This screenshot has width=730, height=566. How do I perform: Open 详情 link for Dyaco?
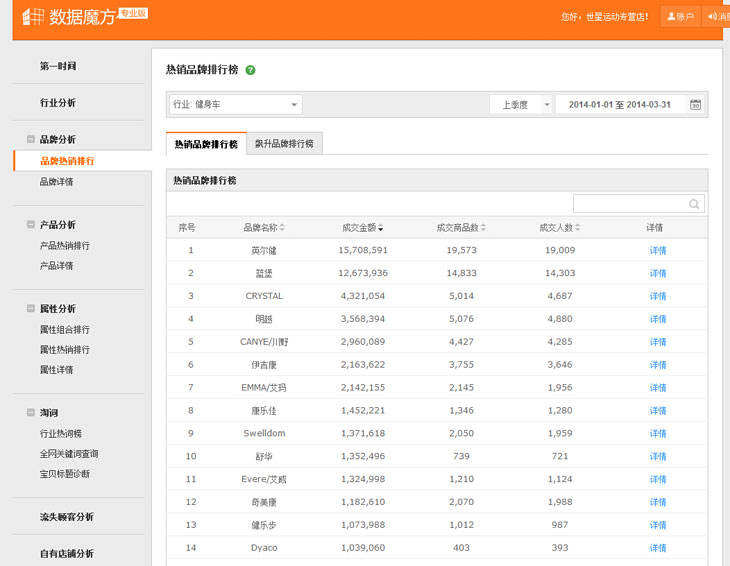point(658,548)
